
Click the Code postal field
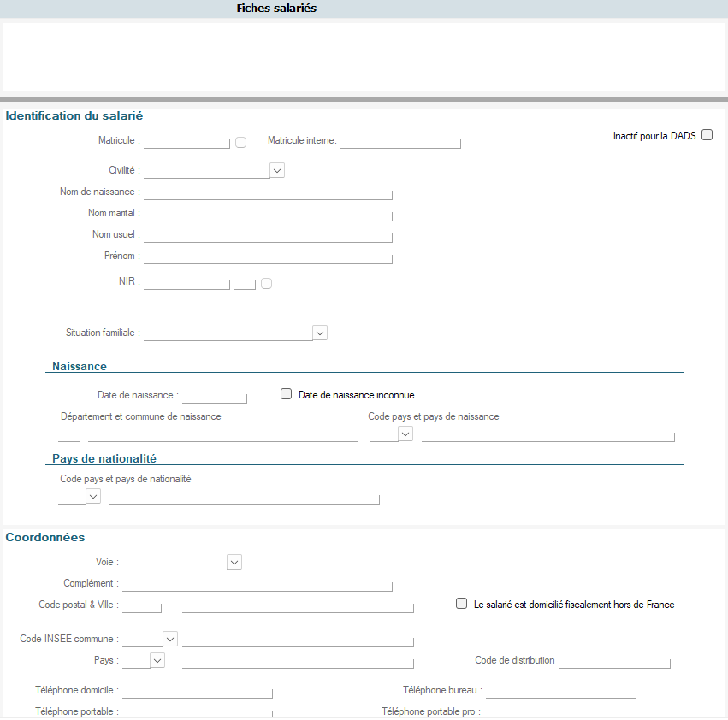click(x=142, y=605)
